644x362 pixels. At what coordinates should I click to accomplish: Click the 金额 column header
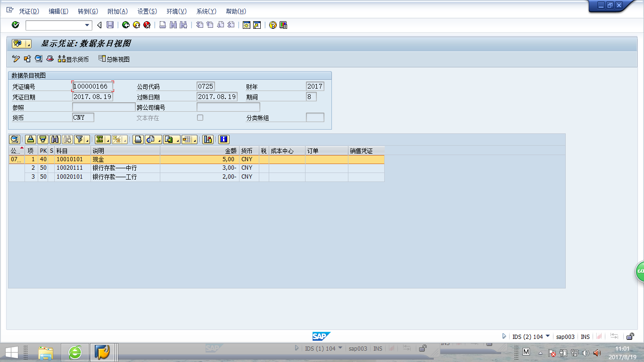200,151
